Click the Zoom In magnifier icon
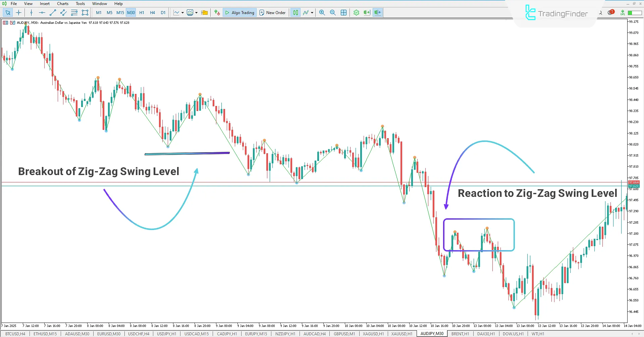The height and width of the screenshot is (337, 644). click(322, 12)
